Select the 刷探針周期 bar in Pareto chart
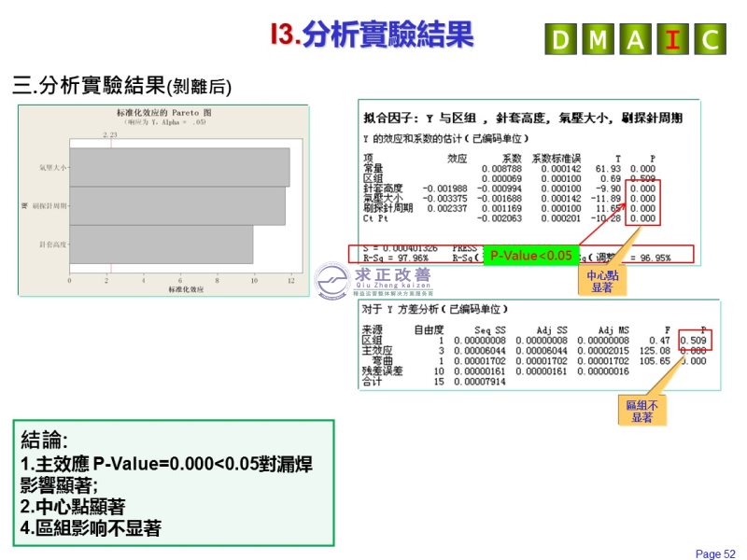Screen dimensions: 747x560 click(177, 205)
